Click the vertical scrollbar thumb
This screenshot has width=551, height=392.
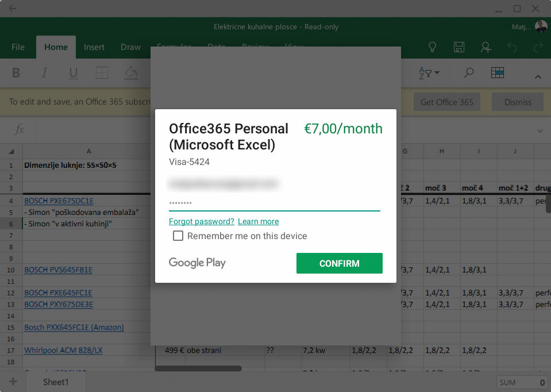coord(548,204)
